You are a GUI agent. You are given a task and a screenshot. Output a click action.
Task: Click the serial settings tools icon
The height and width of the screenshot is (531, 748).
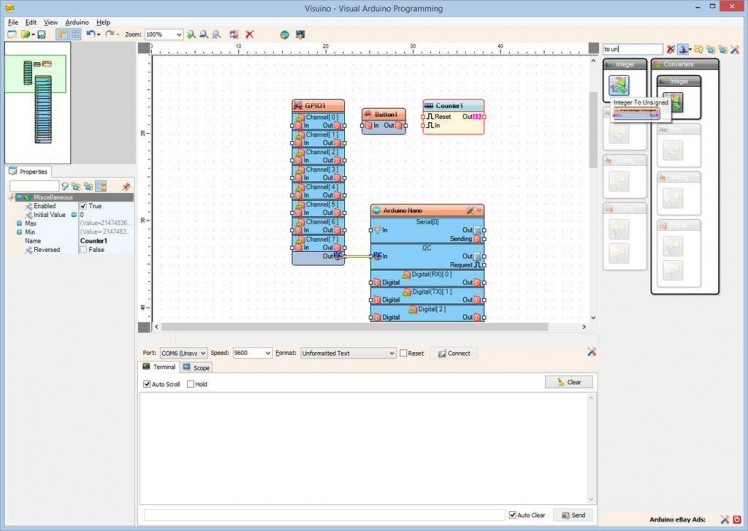click(591, 352)
